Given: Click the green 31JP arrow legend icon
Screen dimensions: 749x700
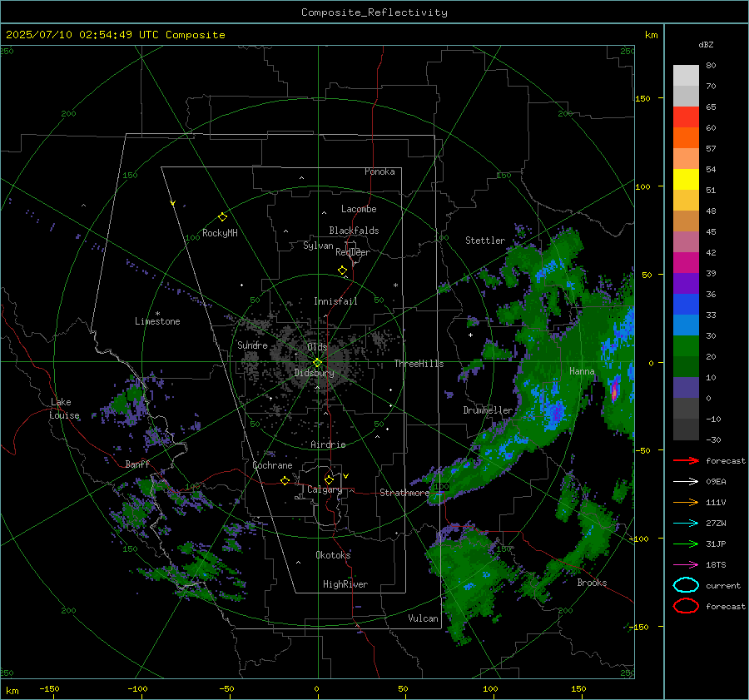Looking at the screenshot, I should (686, 544).
